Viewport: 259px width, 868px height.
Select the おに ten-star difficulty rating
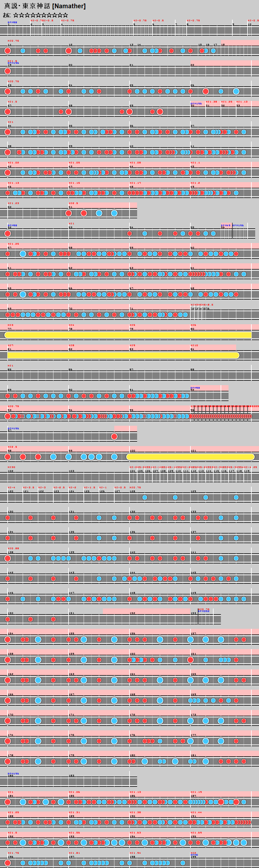coord(36,15)
